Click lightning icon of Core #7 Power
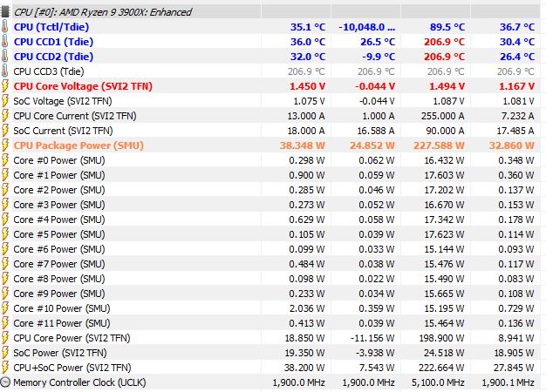The height and width of the screenshot is (392, 546). pyautogui.click(x=5, y=264)
